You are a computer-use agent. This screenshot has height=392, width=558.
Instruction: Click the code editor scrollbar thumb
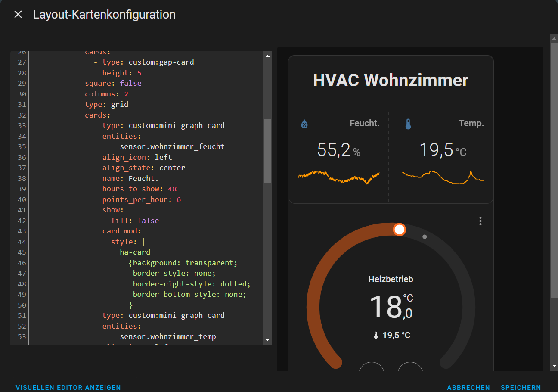pyautogui.click(x=267, y=151)
